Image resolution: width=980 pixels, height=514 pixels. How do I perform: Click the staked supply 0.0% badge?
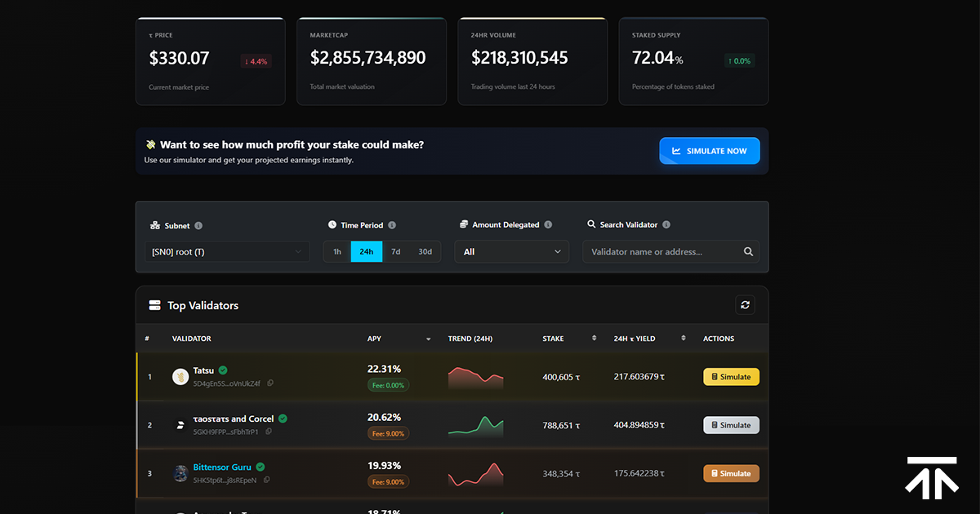coord(739,61)
